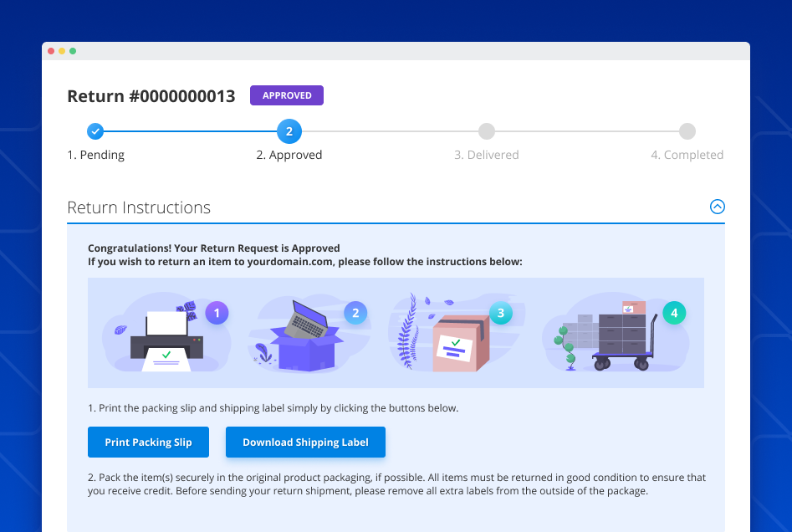792x532 pixels.
Task: Click the "3. Delivered" step label
Action: click(x=487, y=155)
